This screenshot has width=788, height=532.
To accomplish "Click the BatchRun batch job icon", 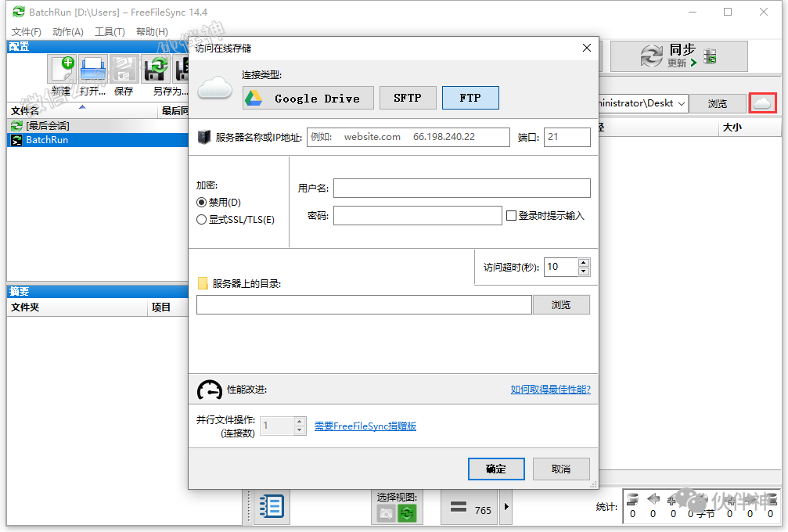I will [16, 140].
